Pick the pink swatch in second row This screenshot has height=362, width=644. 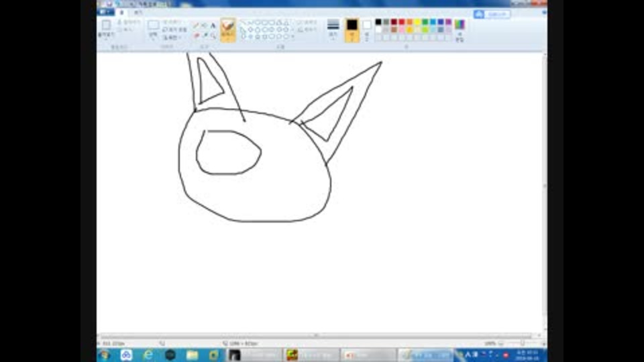click(x=402, y=29)
